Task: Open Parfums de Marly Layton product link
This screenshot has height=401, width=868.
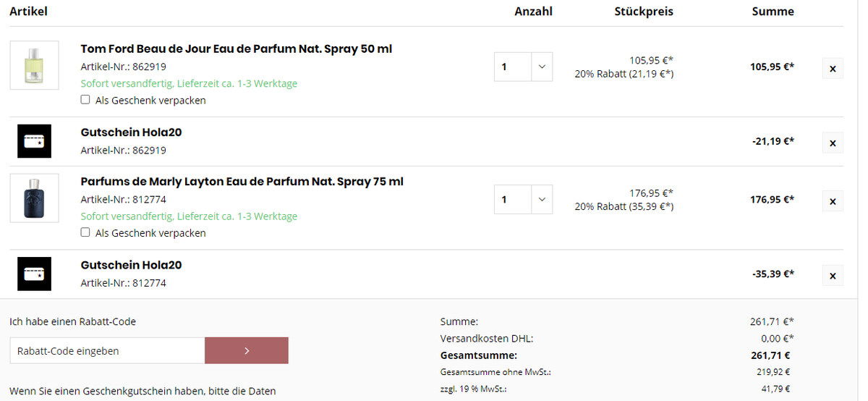Action: pos(242,182)
